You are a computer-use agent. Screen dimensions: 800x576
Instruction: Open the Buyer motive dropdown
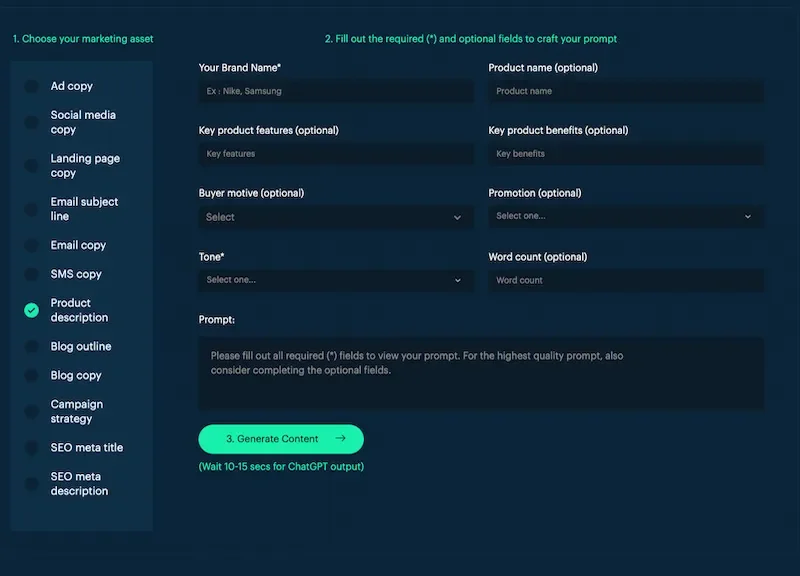(337, 217)
